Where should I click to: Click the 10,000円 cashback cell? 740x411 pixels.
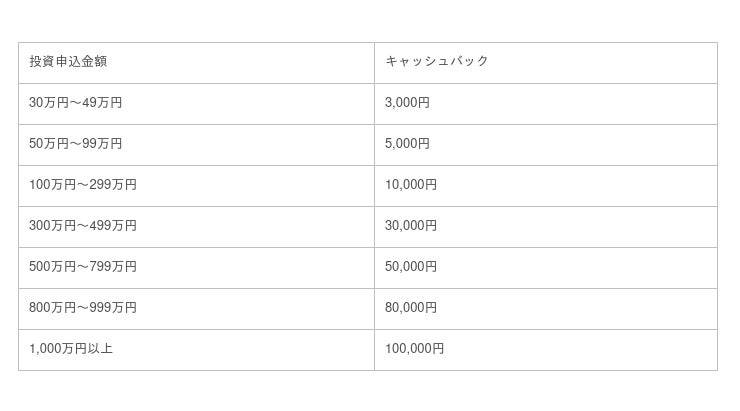pos(545,185)
